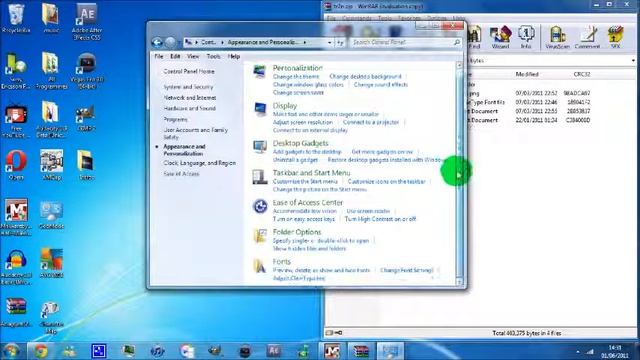Select the Recycle Bin desktop icon
The width and height of the screenshot is (640, 360).
pos(16,18)
